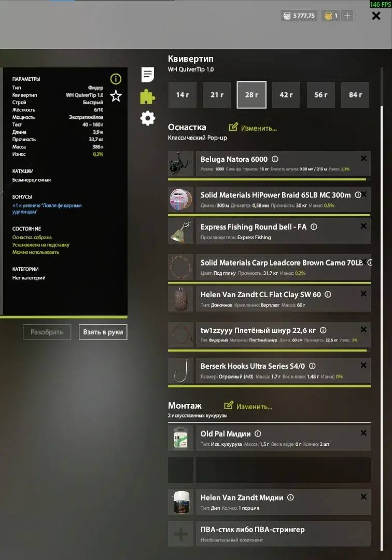Click Изменить next to Монтаж
The width and height of the screenshot is (392, 560).
(248, 406)
